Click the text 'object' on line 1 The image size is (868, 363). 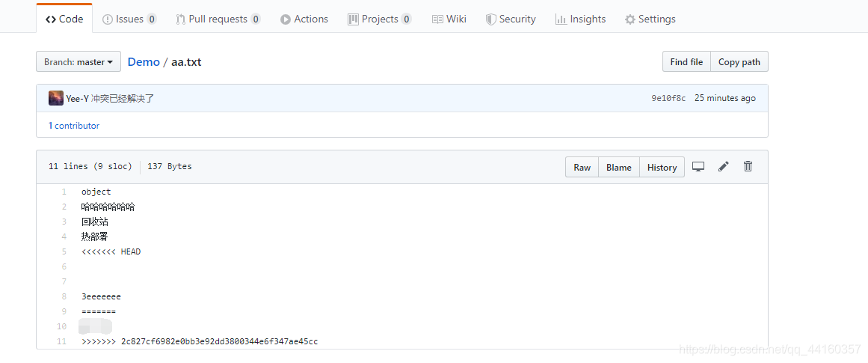click(x=96, y=192)
